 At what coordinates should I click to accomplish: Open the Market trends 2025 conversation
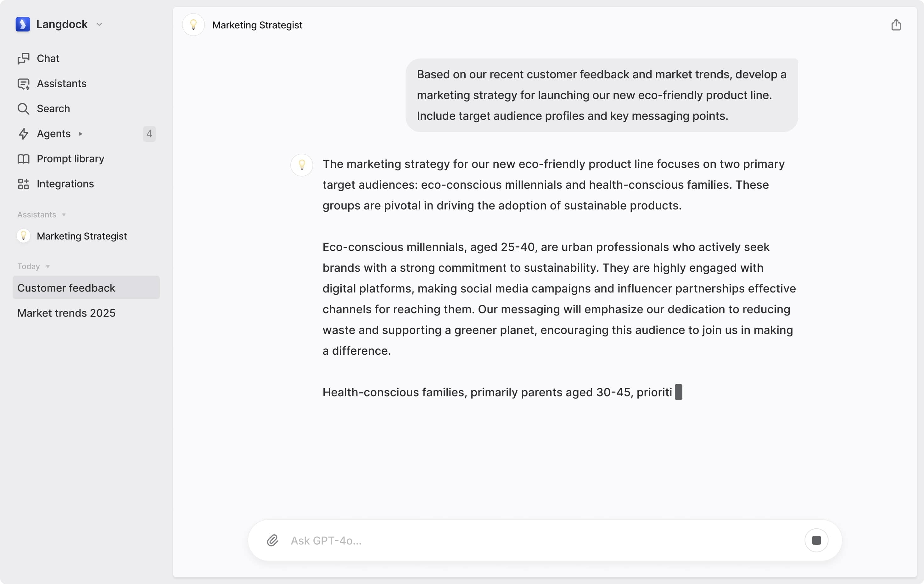coord(67,312)
